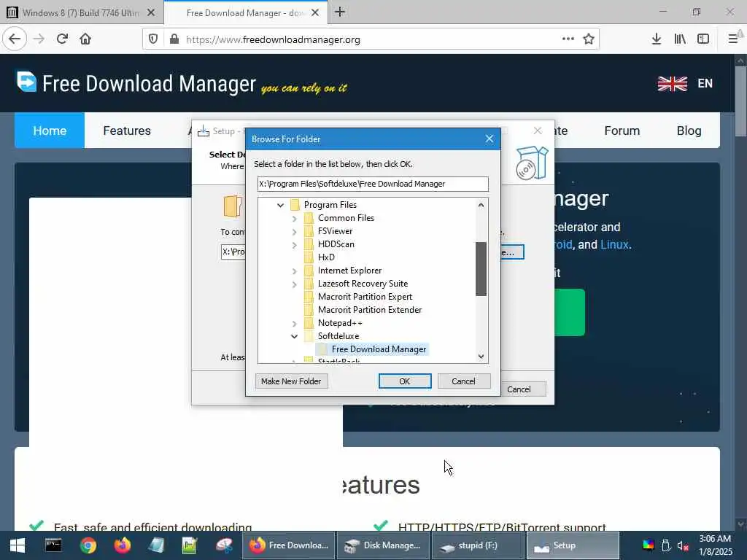Open the Features menu item
This screenshot has height=560, width=747.
pyautogui.click(x=127, y=131)
